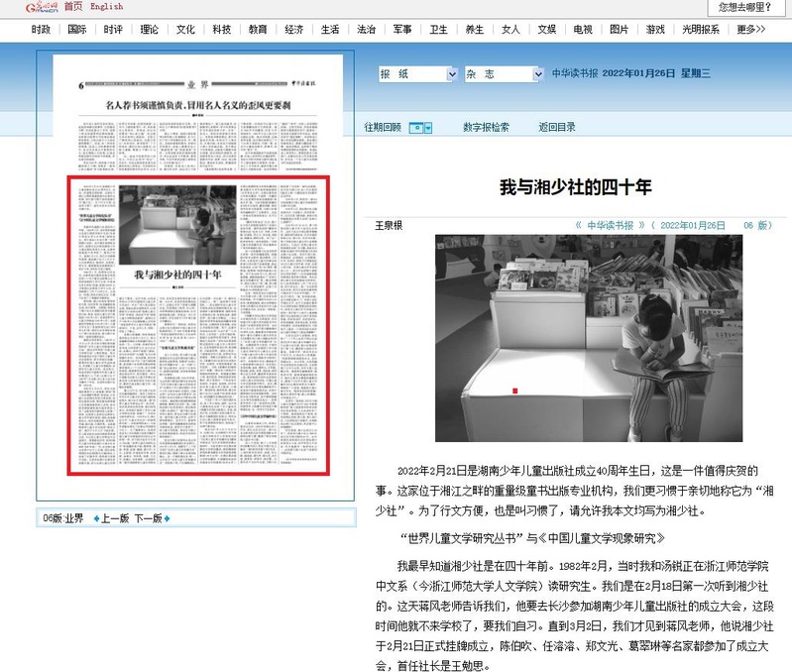Open 数字报检索 search link
The width and height of the screenshot is (792, 672).
[486, 128]
